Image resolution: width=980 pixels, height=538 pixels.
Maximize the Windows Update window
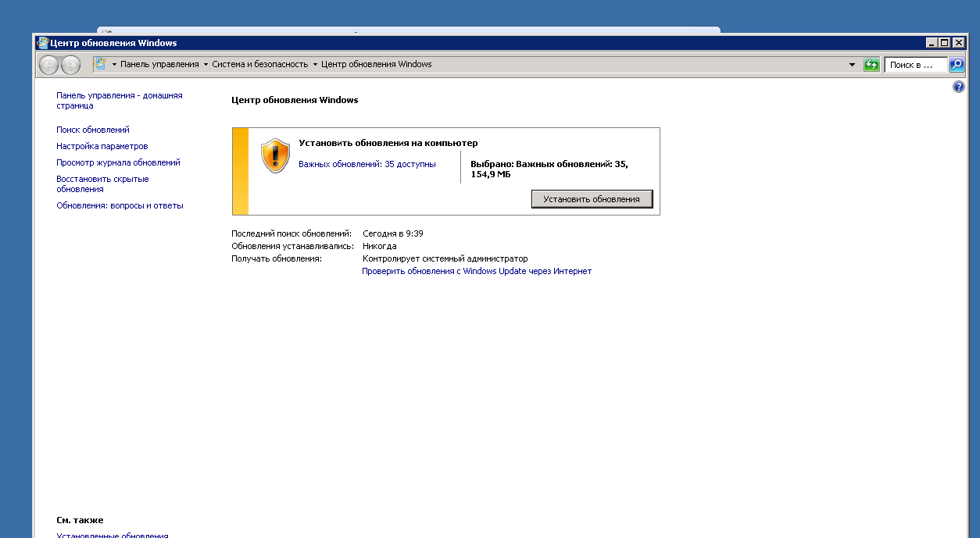(x=945, y=43)
